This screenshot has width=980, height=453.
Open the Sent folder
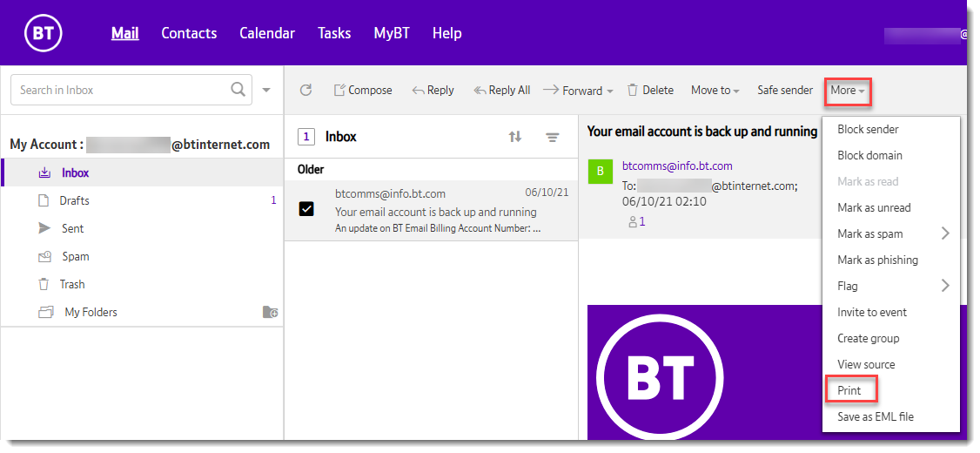[x=143, y=228]
